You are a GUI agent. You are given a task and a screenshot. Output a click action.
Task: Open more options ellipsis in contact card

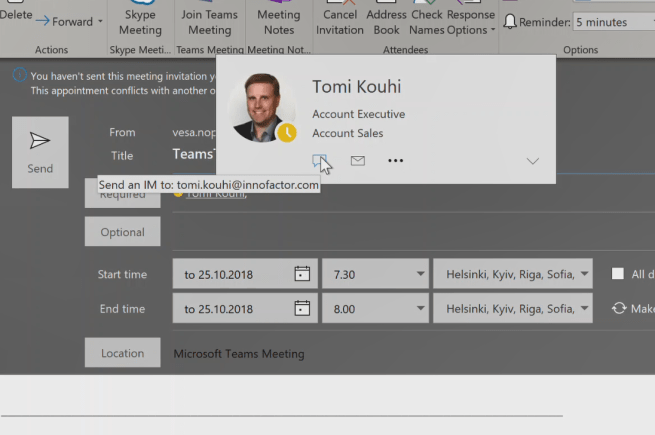pos(395,160)
